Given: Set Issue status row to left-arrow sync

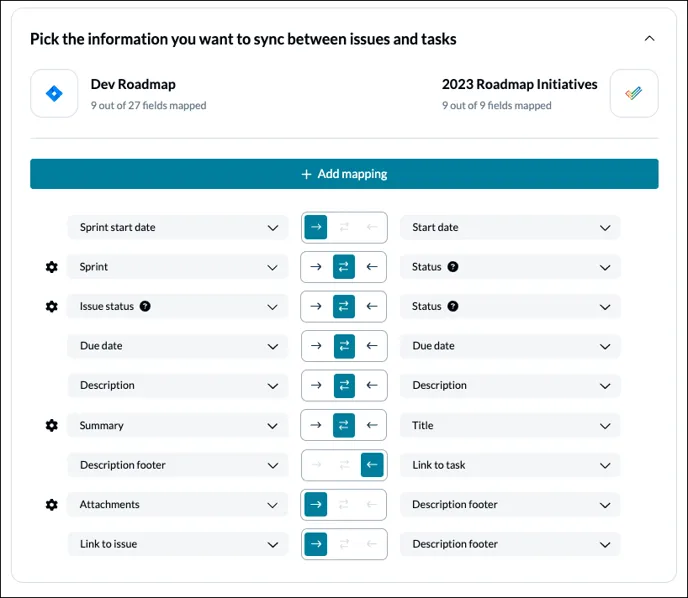Looking at the screenshot, I should coord(372,306).
